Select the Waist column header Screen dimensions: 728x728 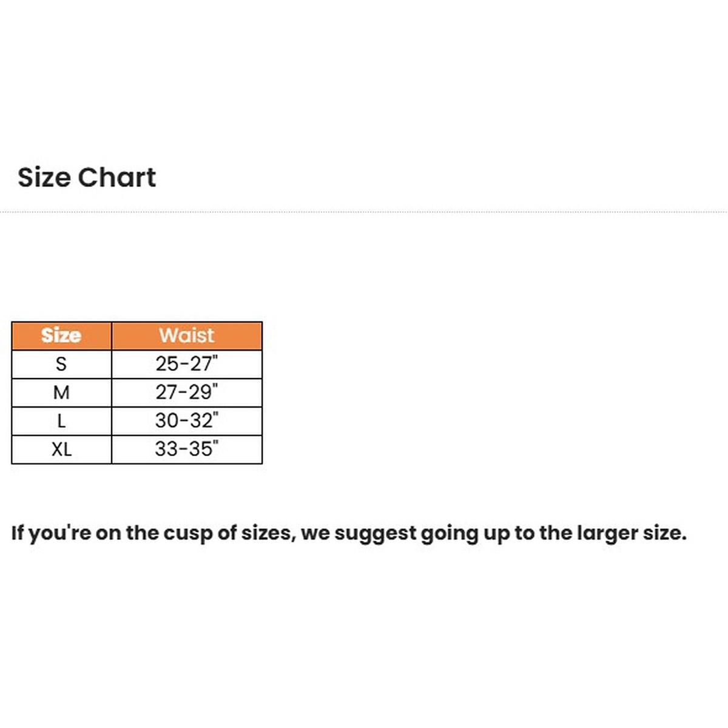click(x=187, y=335)
